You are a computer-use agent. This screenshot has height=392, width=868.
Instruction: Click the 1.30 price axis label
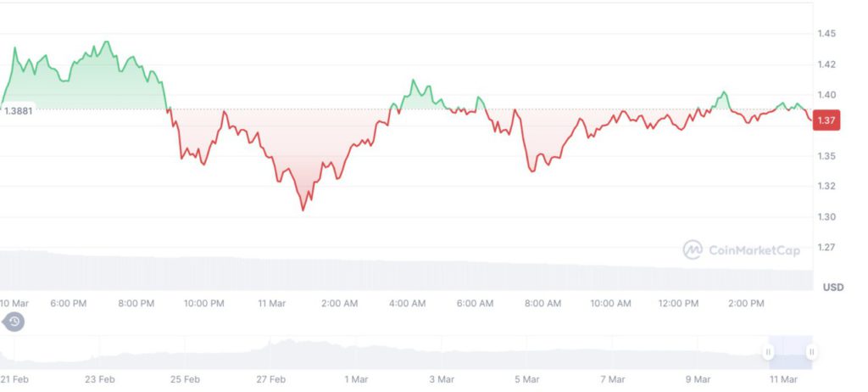point(827,217)
